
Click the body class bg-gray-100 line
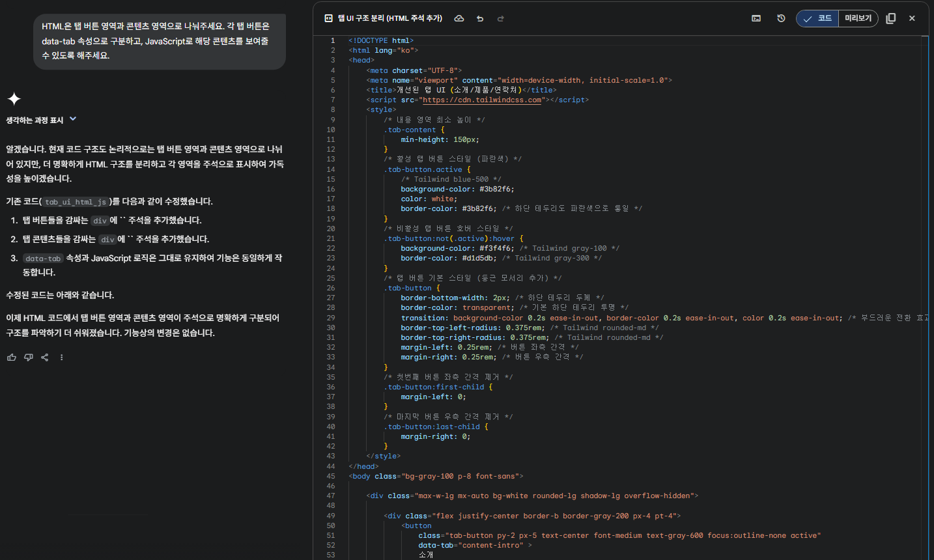coord(436,476)
